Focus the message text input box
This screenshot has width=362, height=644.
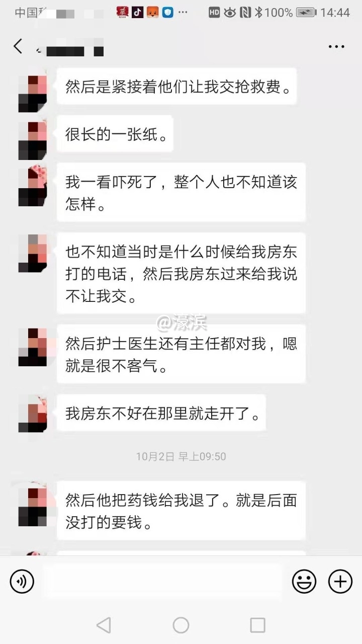[162, 582]
